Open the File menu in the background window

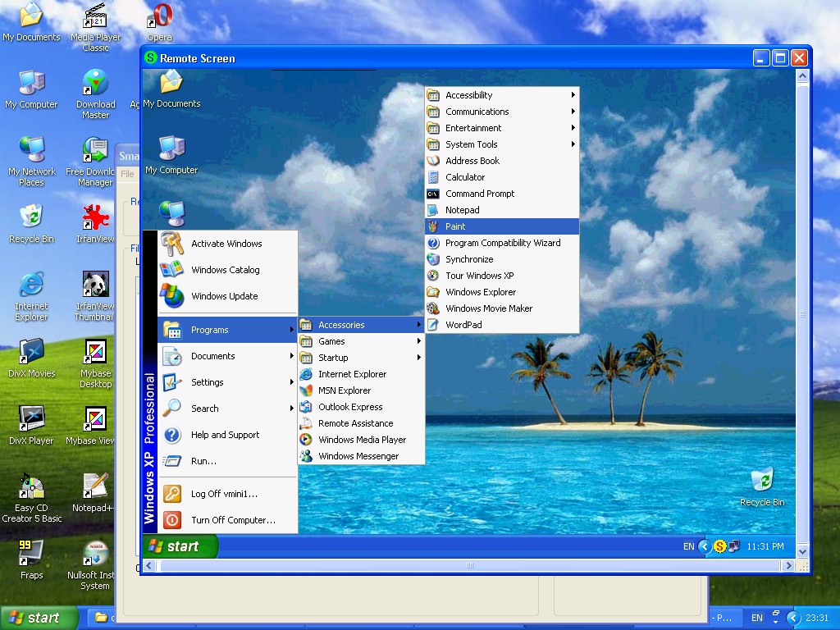coord(127,174)
